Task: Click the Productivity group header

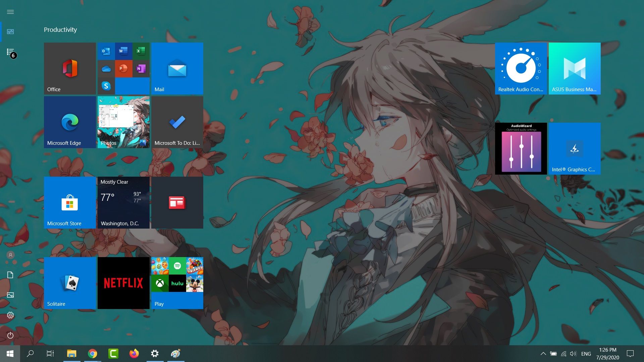Action: tap(60, 29)
